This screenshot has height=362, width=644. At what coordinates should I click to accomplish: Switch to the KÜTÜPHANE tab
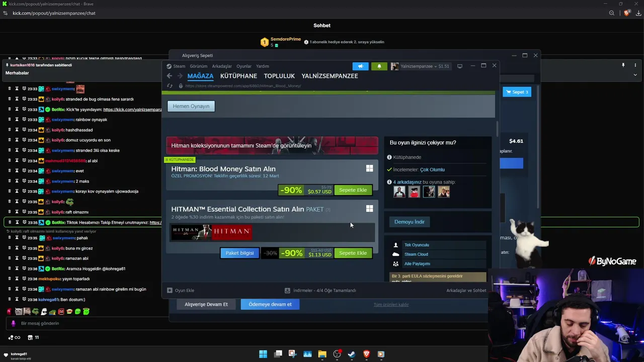pyautogui.click(x=238, y=76)
